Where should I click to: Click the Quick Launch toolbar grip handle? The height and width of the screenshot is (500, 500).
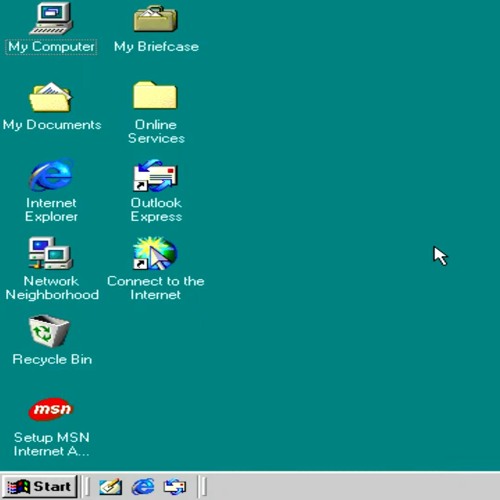pos(86,487)
